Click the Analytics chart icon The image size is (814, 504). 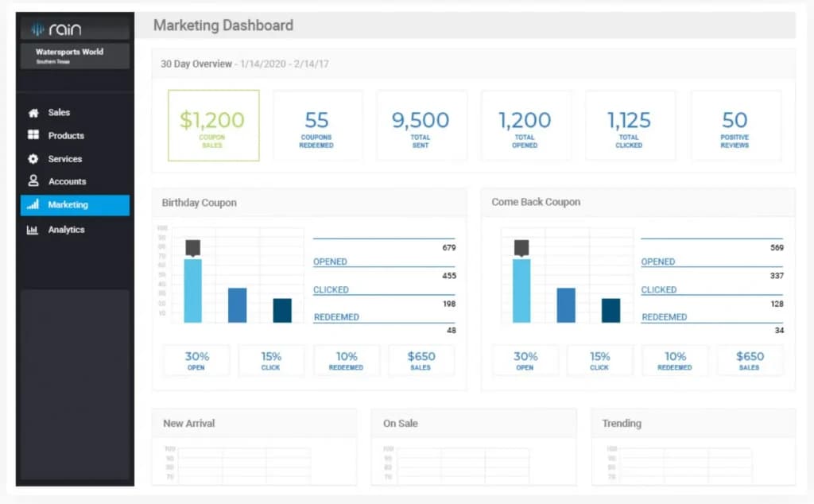click(32, 230)
